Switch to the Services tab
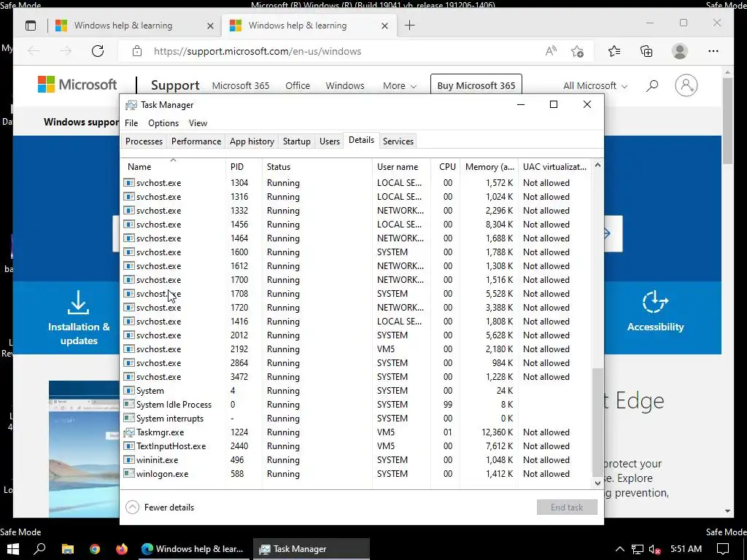This screenshot has height=560, width=747. 398,141
